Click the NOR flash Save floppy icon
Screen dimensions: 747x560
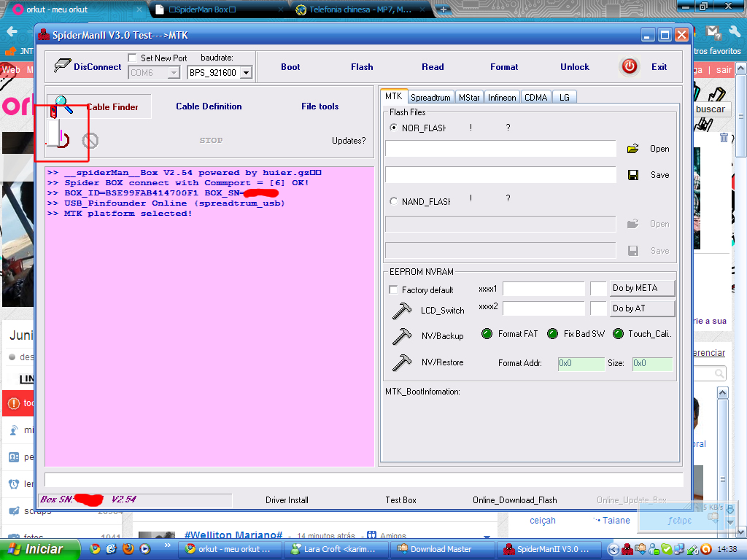pyautogui.click(x=633, y=175)
